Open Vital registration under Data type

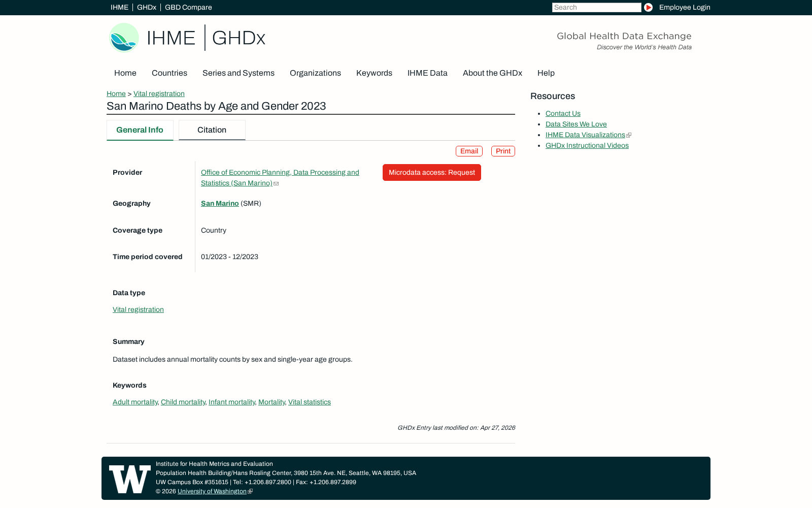[x=138, y=309]
